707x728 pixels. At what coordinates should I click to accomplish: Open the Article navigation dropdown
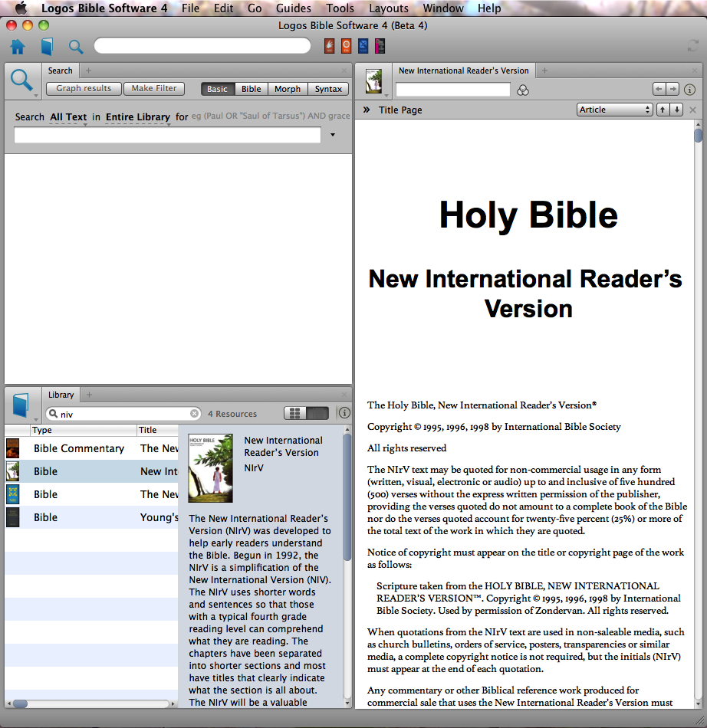click(614, 110)
